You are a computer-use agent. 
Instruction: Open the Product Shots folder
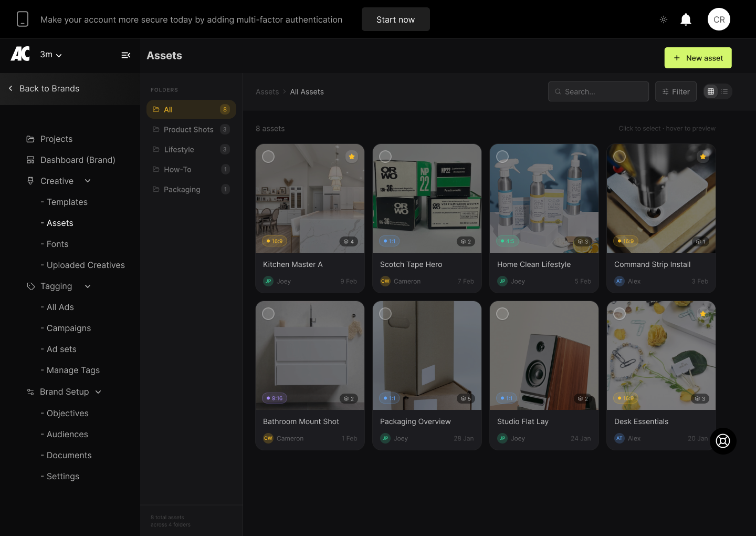coord(188,129)
